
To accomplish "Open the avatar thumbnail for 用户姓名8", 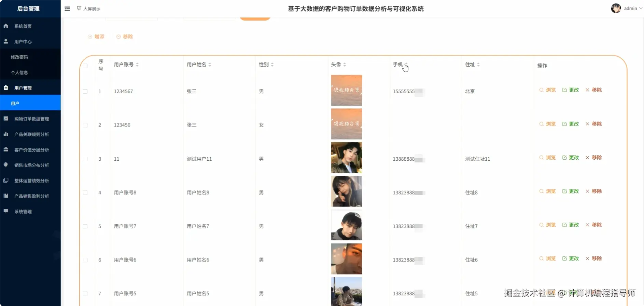I will [347, 191].
